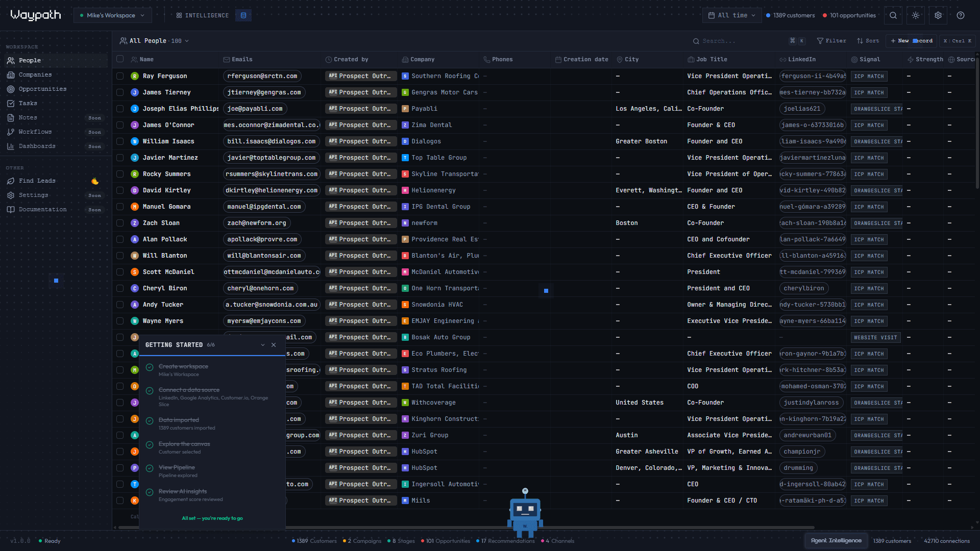
Task: Click the search magnifier icon in top bar
Action: (x=893, y=15)
